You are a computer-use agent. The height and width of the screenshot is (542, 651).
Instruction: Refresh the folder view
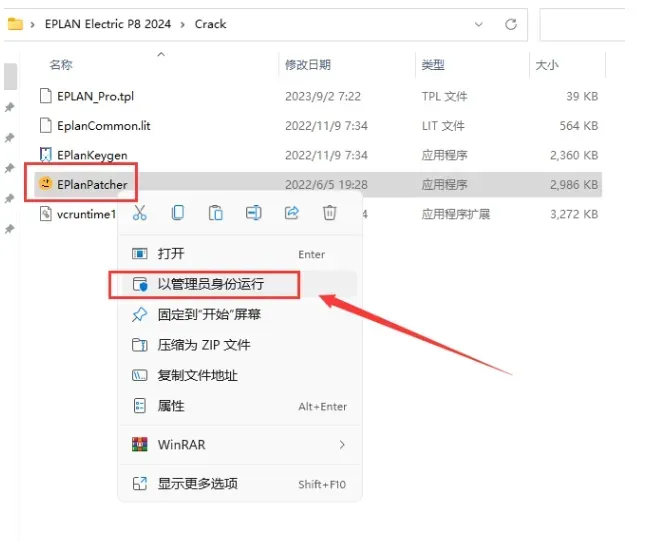point(511,24)
